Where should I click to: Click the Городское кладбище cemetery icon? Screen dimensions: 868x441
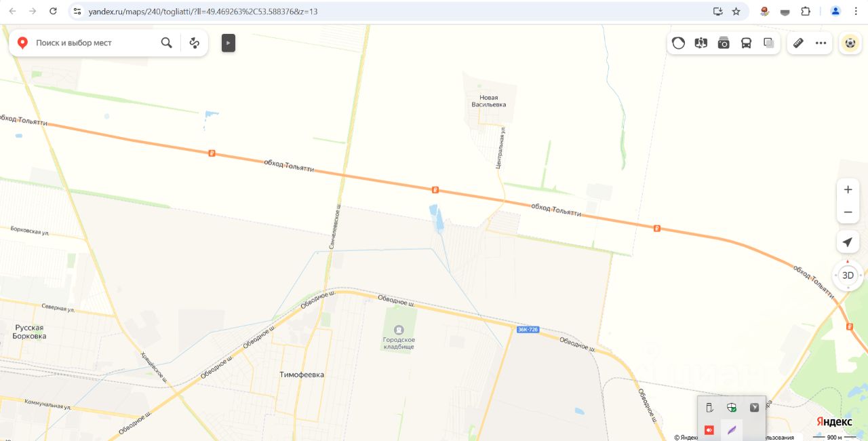point(399,330)
